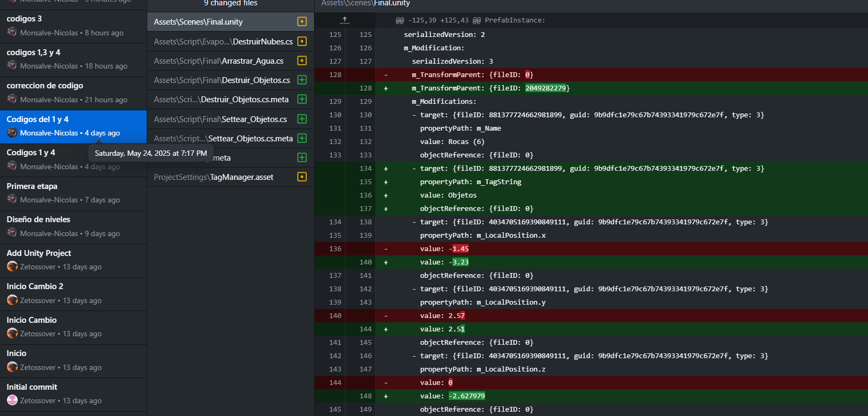Click the modified status icon for Final.unity
Image resolution: width=868 pixels, height=416 pixels.
click(302, 22)
